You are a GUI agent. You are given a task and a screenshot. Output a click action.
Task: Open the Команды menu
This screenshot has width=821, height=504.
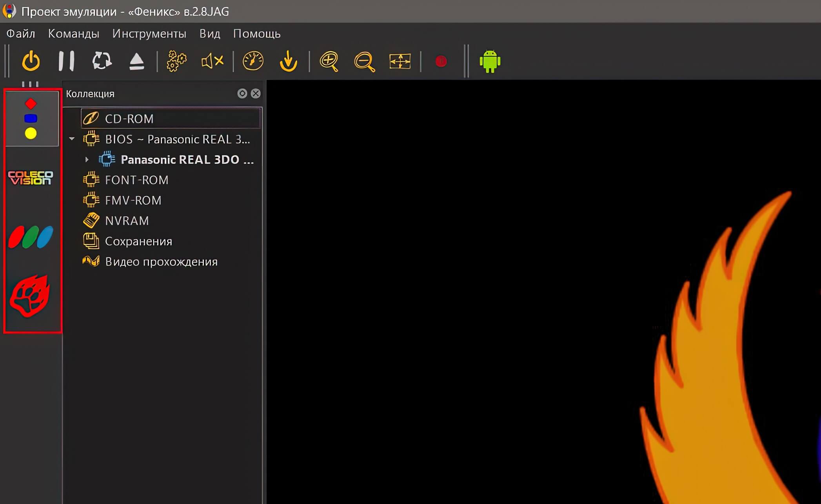tap(73, 34)
